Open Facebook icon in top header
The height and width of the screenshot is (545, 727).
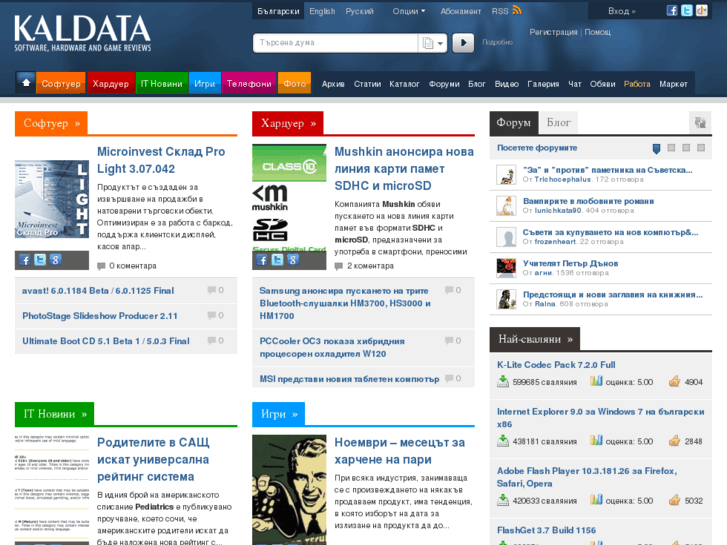tap(672, 10)
